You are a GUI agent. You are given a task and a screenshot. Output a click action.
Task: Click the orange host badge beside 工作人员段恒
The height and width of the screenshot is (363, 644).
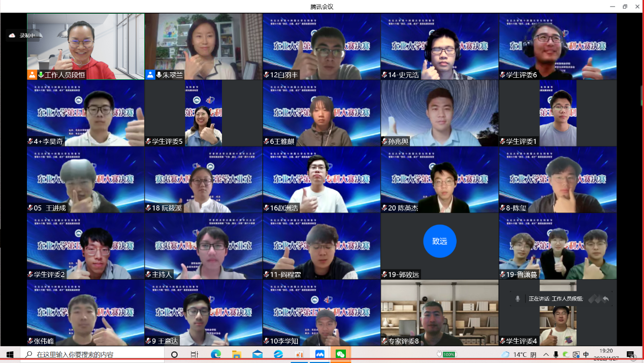[32, 75]
